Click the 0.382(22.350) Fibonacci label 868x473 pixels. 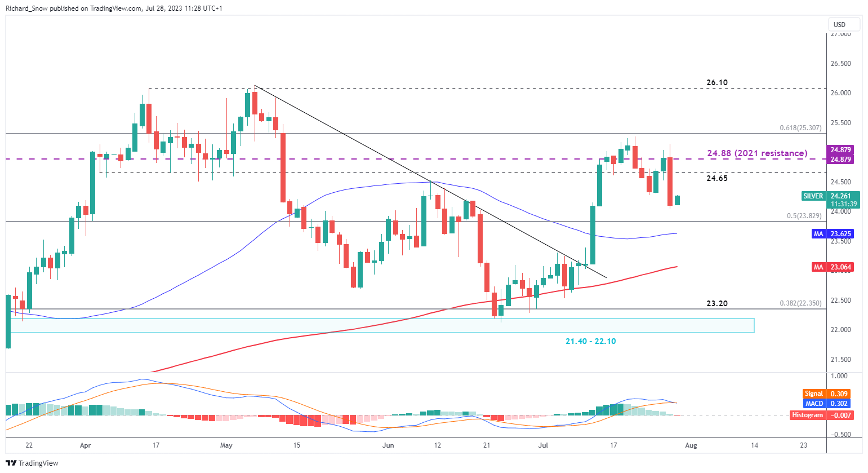(800, 303)
